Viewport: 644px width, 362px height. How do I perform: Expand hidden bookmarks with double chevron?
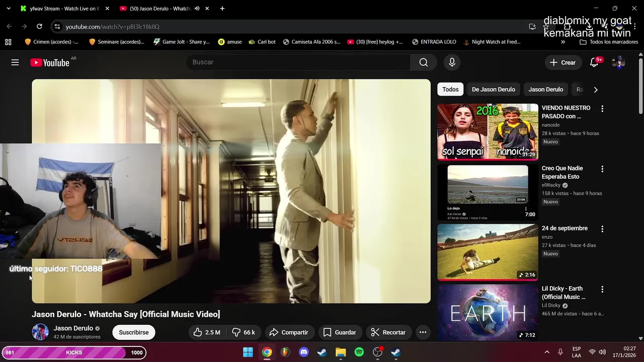click(562, 42)
